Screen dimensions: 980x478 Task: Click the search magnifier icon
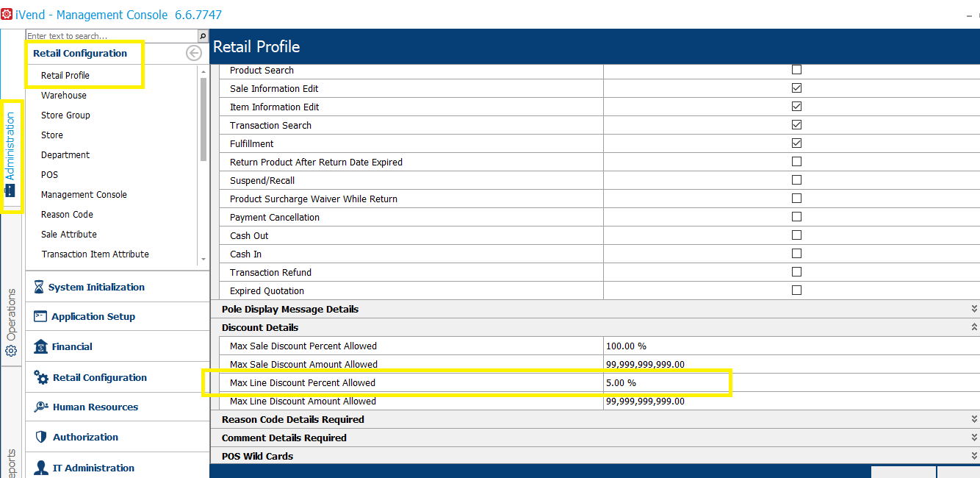click(x=203, y=36)
